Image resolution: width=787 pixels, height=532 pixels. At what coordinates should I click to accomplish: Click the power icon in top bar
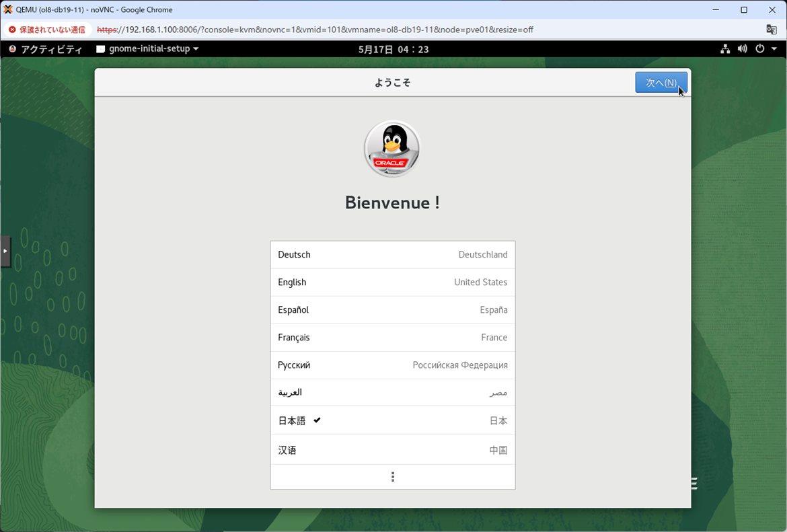[760, 48]
